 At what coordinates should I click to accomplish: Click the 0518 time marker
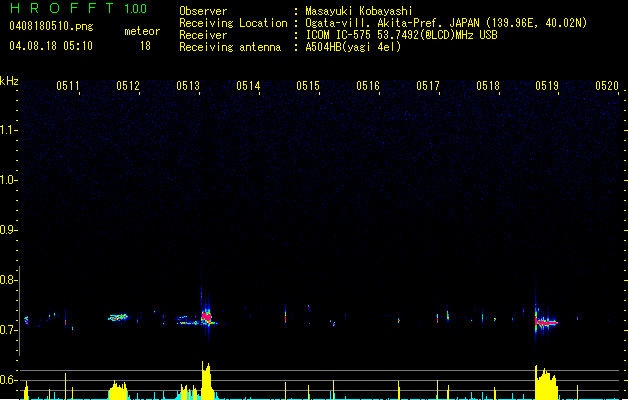tap(488, 85)
